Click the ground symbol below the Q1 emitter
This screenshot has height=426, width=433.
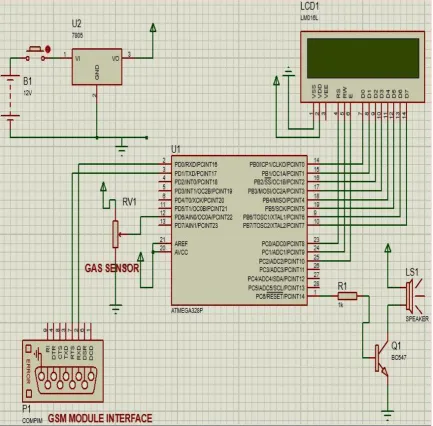tap(387, 415)
